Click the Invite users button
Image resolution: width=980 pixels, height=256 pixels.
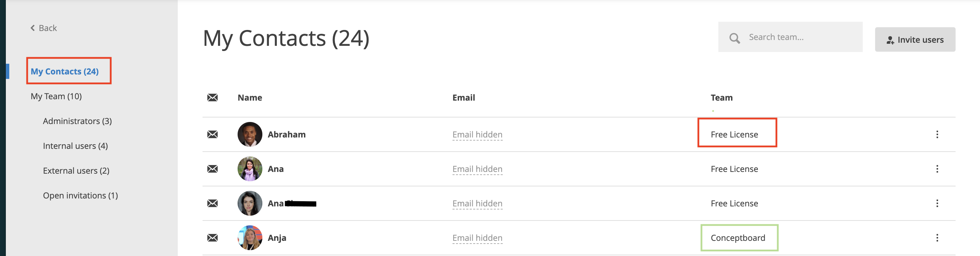[915, 40]
